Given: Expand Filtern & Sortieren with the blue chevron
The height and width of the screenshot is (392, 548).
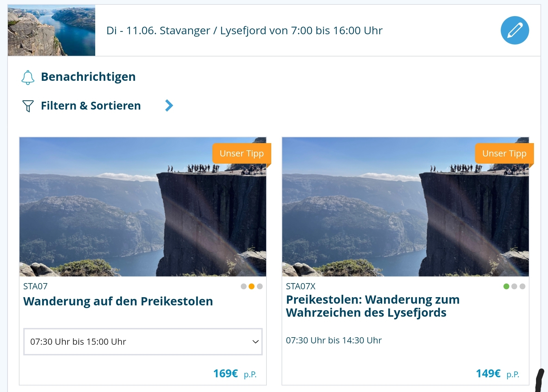Looking at the screenshot, I should 169,105.
